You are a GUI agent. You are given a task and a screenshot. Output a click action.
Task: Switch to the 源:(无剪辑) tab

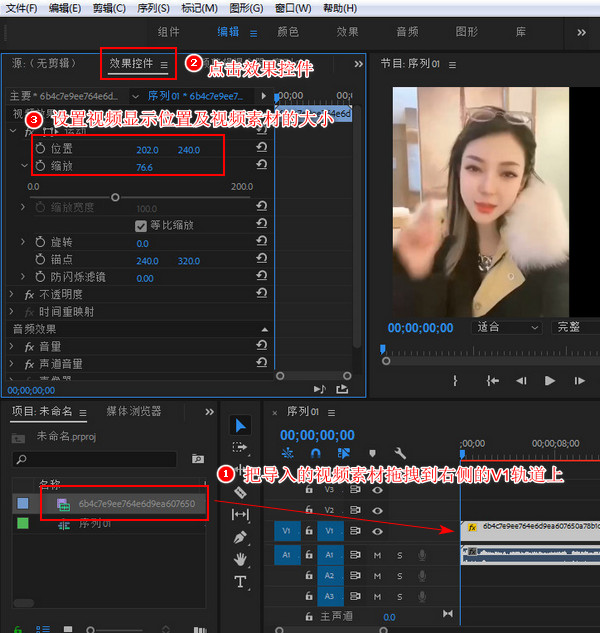point(44,63)
